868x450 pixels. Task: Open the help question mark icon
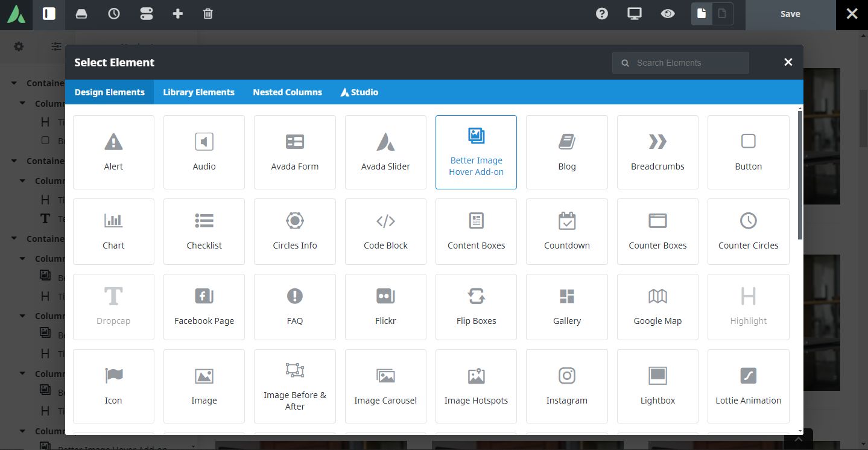(601, 14)
